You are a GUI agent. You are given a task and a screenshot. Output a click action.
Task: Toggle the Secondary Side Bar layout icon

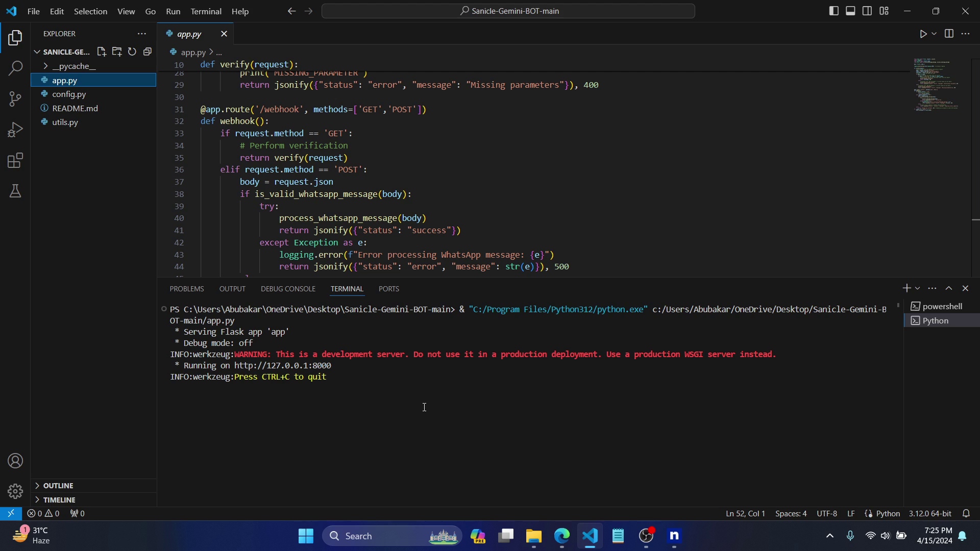pyautogui.click(x=867, y=11)
